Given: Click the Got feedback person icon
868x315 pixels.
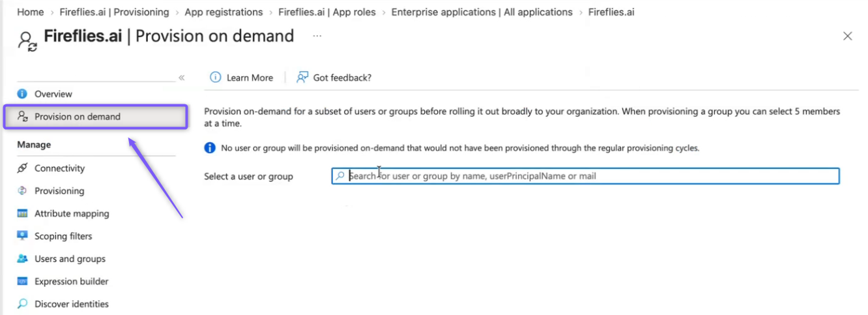Looking at the screenshot, I should pyautogui.click(x=302, y=78).
